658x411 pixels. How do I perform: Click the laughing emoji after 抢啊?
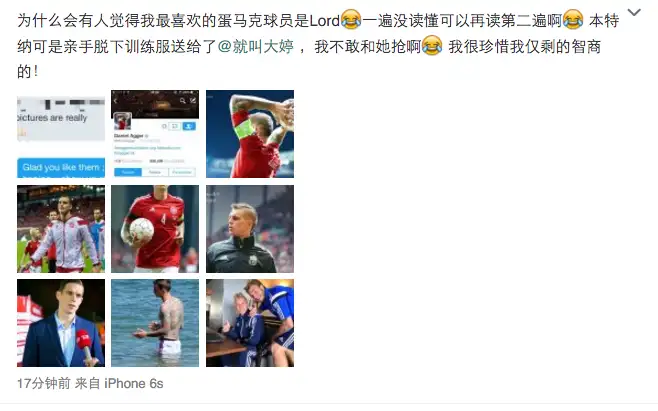click(432, 45)
